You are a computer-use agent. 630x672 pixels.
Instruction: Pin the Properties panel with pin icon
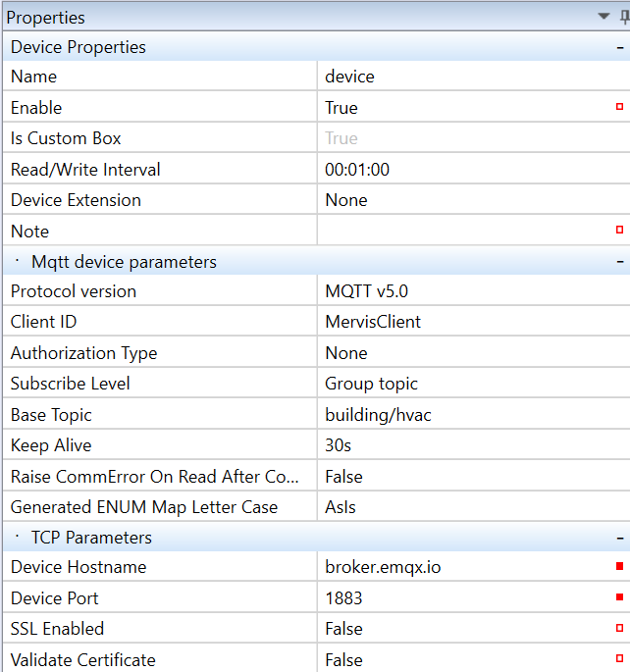[624, 18]
